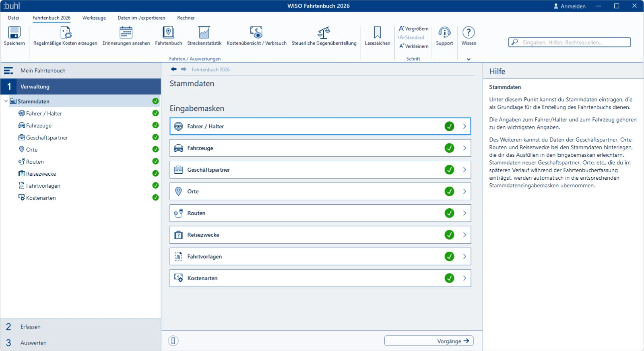Click the Anmelden user icon
Viewport: 644px width, 351px height.
[x=556, y=6]
